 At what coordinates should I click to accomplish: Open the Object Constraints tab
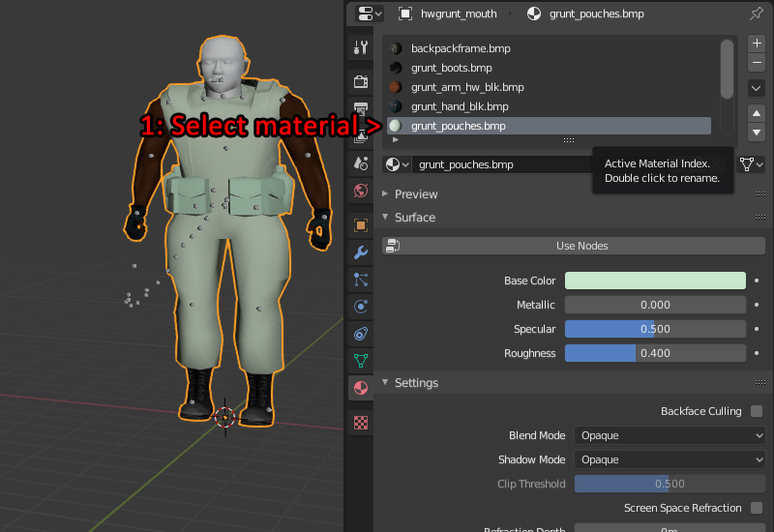361,334
